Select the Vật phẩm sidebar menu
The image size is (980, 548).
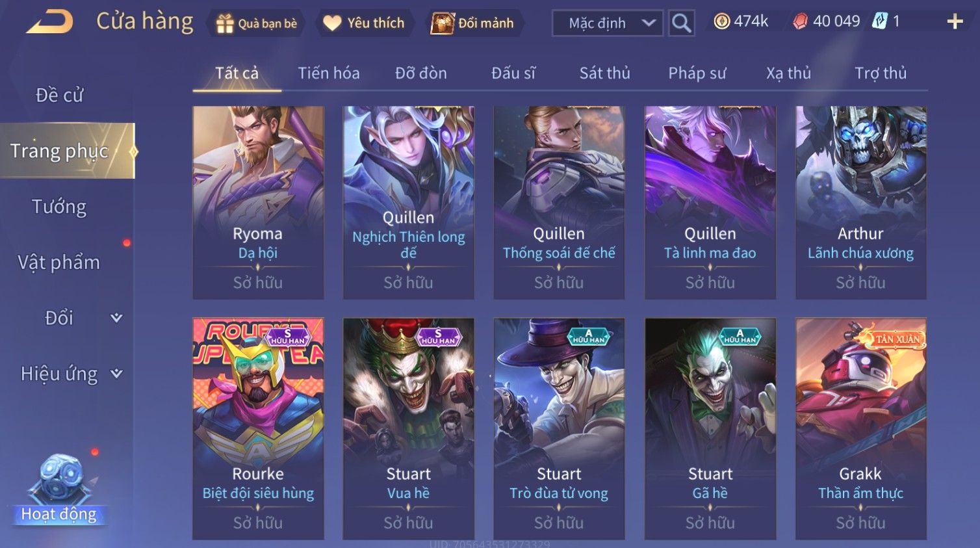pos(59,262)
